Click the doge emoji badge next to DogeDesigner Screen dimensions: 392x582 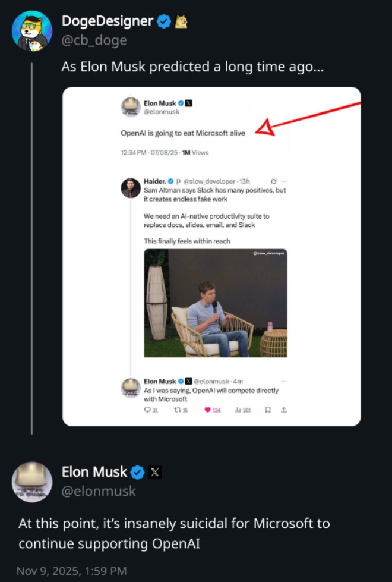click(x=182, y=22)
